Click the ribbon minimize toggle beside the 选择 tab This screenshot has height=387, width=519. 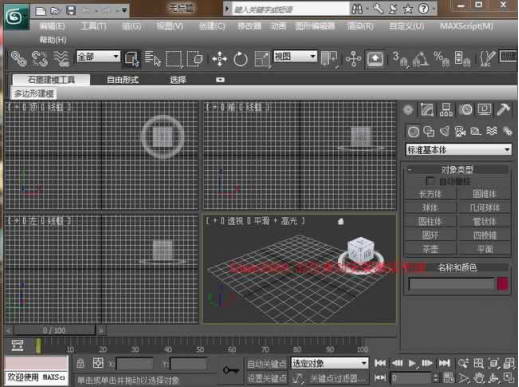(x=220, y=80)
